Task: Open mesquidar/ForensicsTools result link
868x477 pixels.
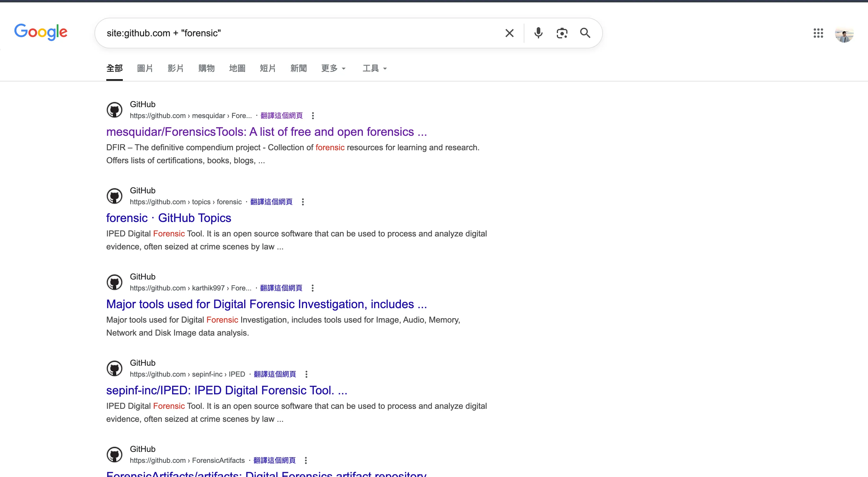Action: pos(267,132)
